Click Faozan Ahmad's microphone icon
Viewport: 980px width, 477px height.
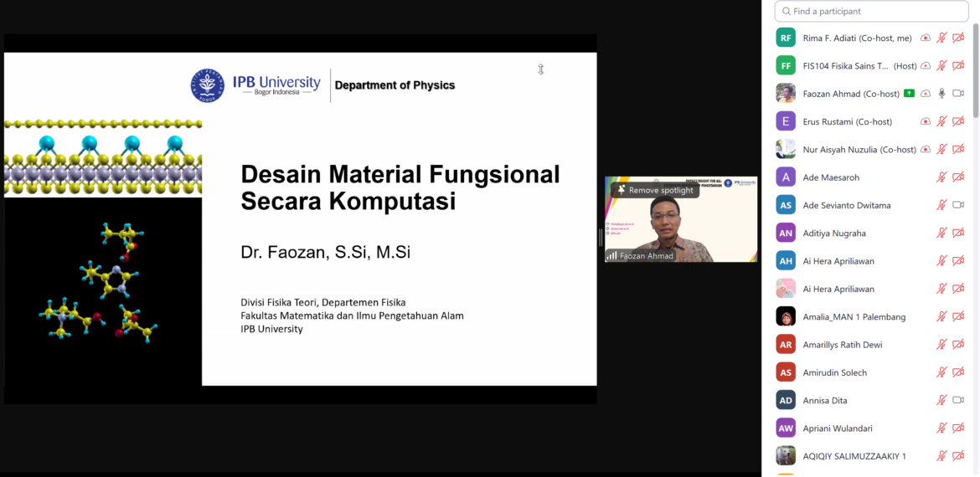[x=941, y=94]
